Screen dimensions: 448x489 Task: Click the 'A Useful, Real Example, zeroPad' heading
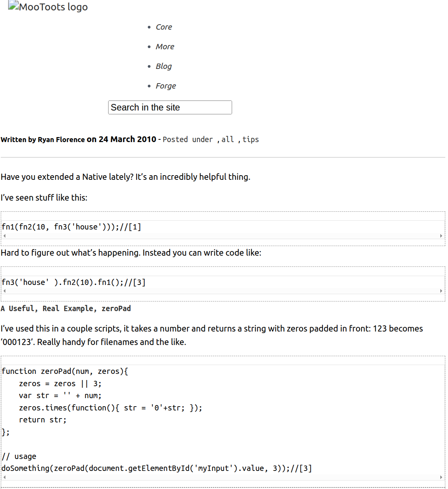point(66,308)
